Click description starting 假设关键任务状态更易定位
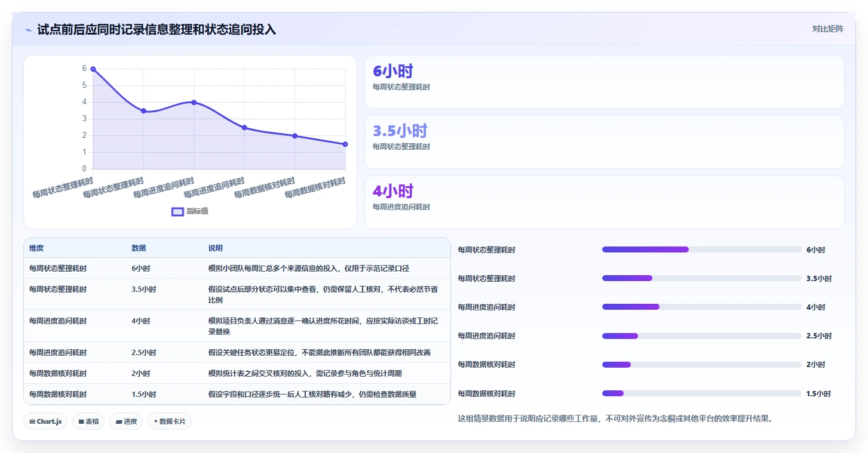The width and height of the screenshot is (868, 453). pyautogui.click(x=320, y=353)
